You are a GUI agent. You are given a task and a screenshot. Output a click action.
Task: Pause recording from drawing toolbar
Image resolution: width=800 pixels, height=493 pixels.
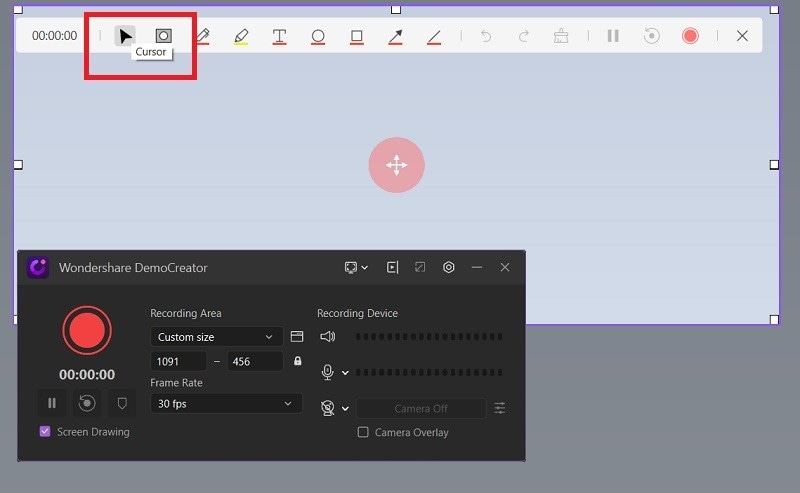point(613,36)
